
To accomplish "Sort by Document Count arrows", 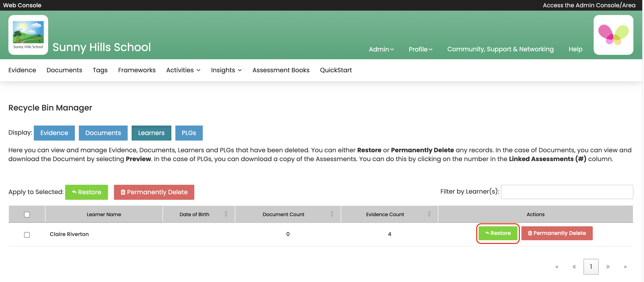I will pyautogui.click(x=332, y=214).
